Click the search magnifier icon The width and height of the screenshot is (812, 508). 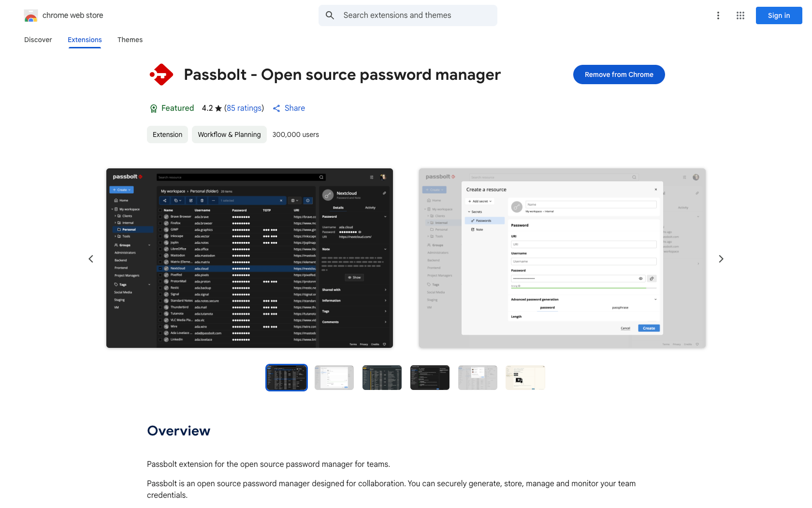coord(330,15)
